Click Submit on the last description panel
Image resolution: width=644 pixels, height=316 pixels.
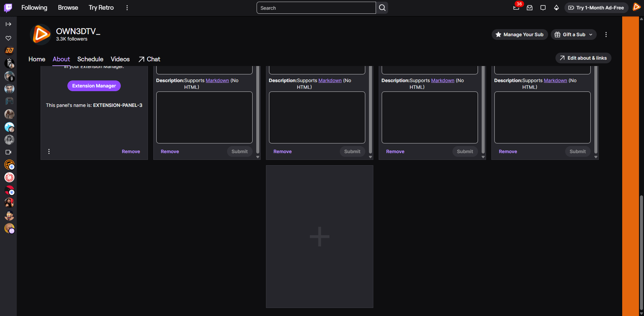click(578, 151)
